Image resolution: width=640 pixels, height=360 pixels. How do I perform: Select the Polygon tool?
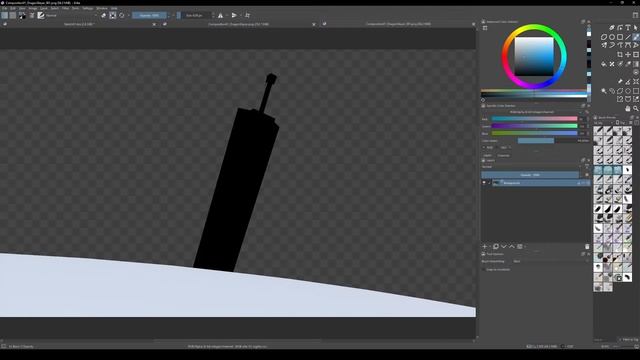coord(604,37)
